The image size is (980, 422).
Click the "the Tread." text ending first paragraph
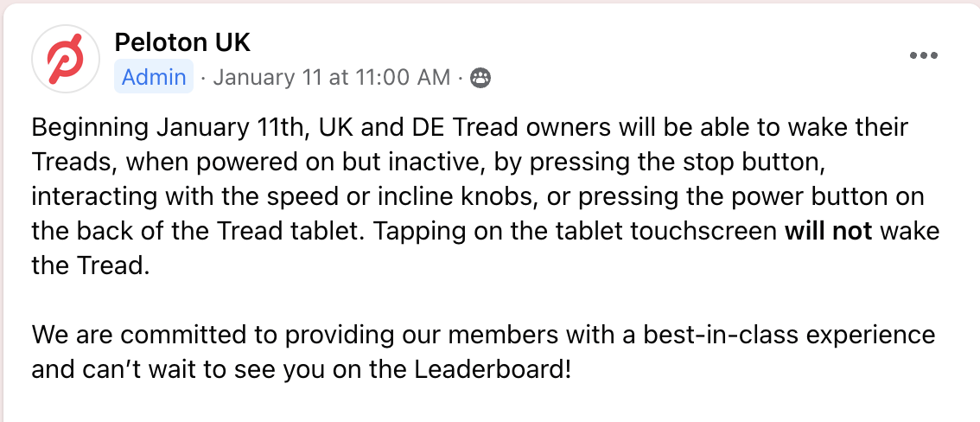pos(91,266)
